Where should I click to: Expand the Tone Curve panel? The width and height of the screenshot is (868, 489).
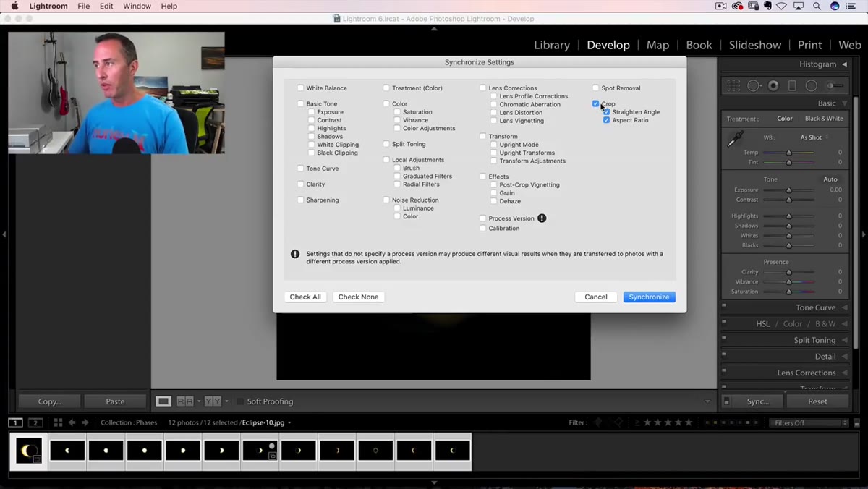click(x=845, y=307)
